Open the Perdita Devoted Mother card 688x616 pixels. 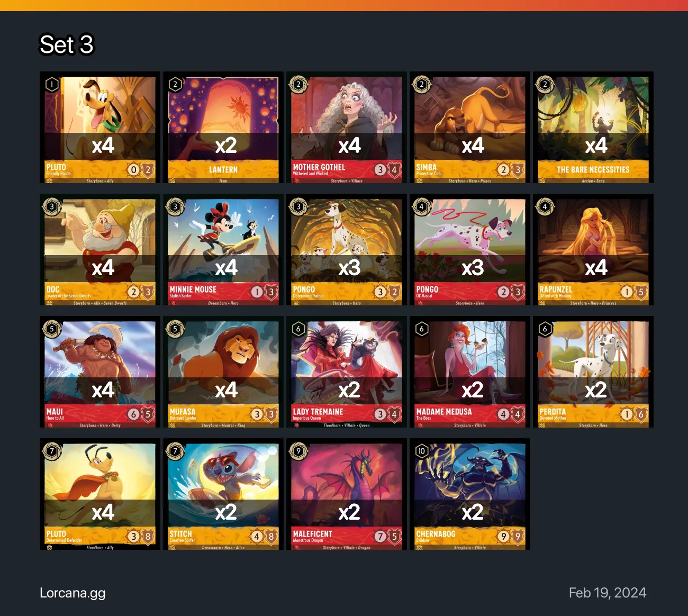pyautogui.click(x=593, y=372)
